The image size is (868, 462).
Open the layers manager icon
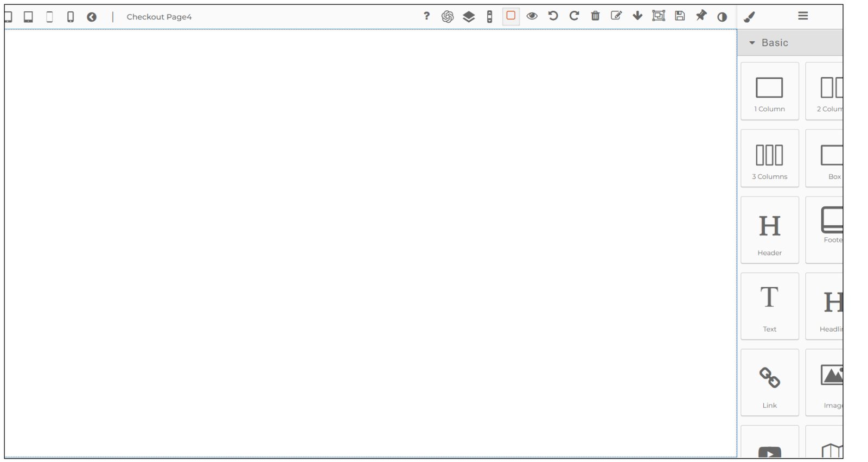click(x=469, y=17)
